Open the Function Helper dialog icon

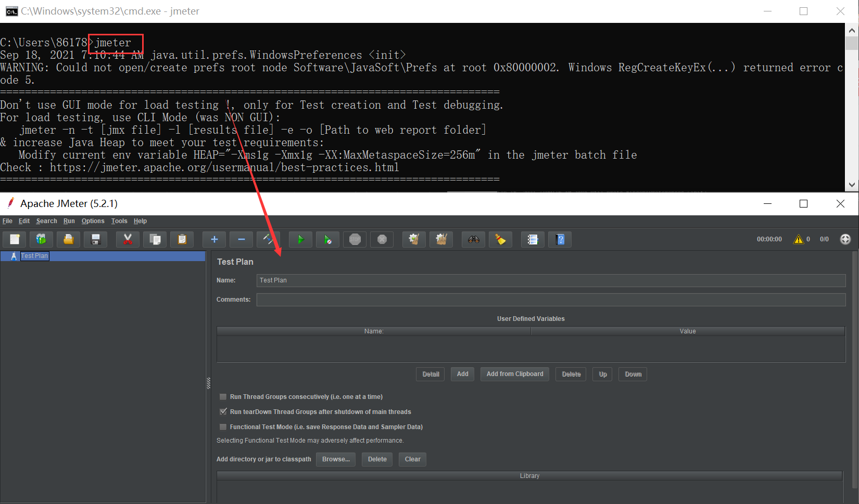[533, 239]
